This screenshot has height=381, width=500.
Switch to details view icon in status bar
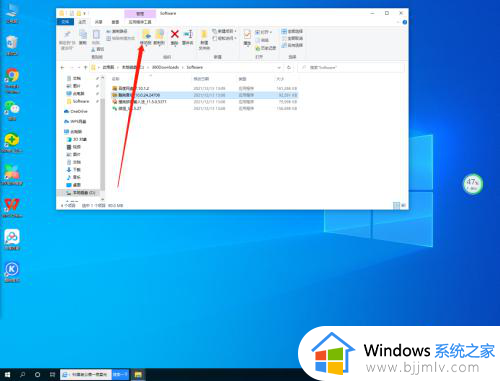click(397, 205)
